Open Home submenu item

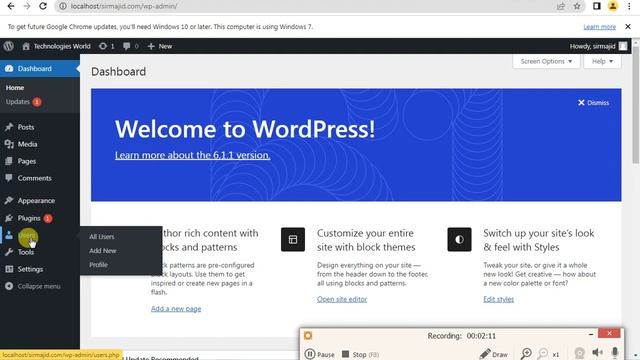(15, 88)
